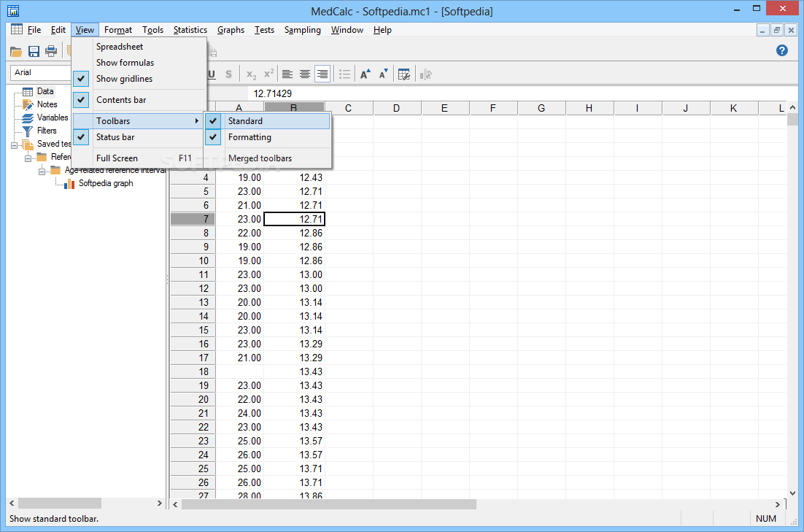The width and height of the screenshot is (804, 532).
Task: Select the Data item in contents tree
Action: click(x=45, y=91)
